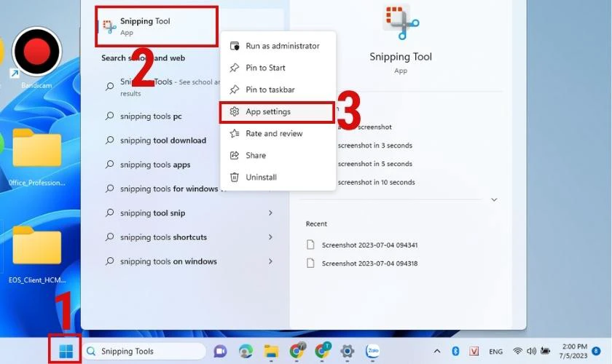Choose Run as administrator
Viewport: 612px width, 364px height.
coord(278,46)
